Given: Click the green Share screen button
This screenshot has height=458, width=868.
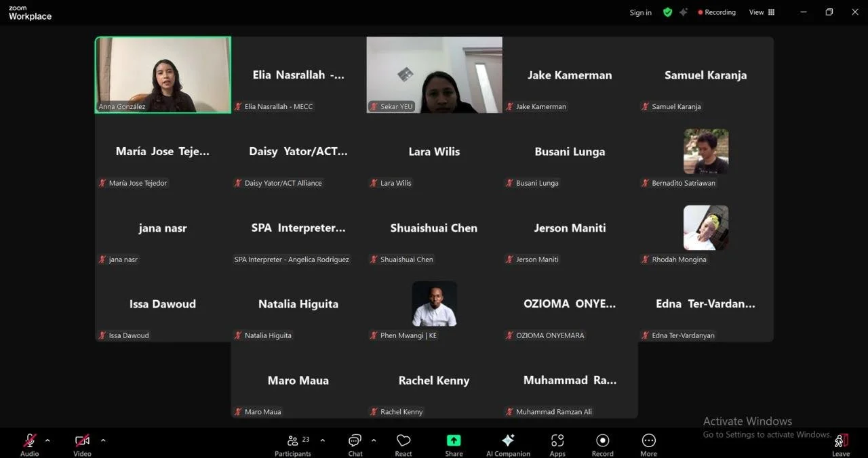Looking at the screenshot, I should (454, 440).
